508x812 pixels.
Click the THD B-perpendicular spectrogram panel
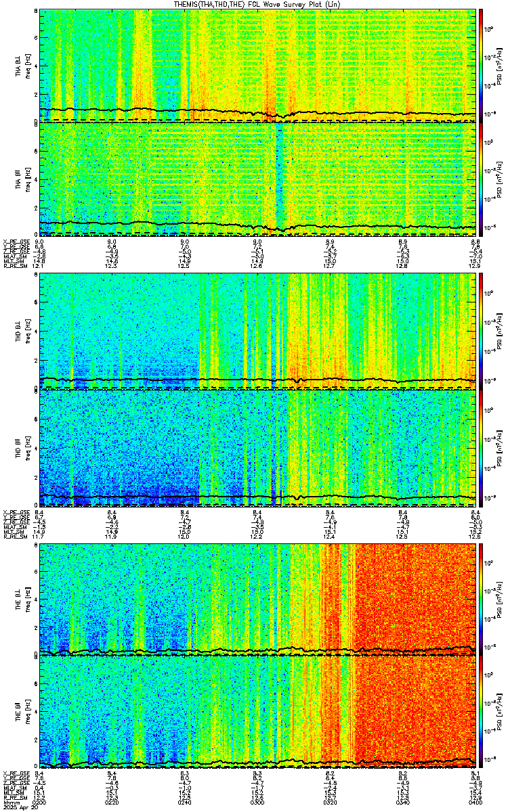pos(258,332)
